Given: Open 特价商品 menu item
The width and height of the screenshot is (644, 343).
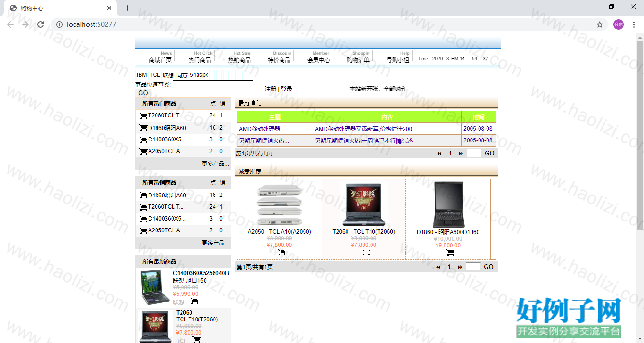Looking at the screenshot, I should [279, 60].
